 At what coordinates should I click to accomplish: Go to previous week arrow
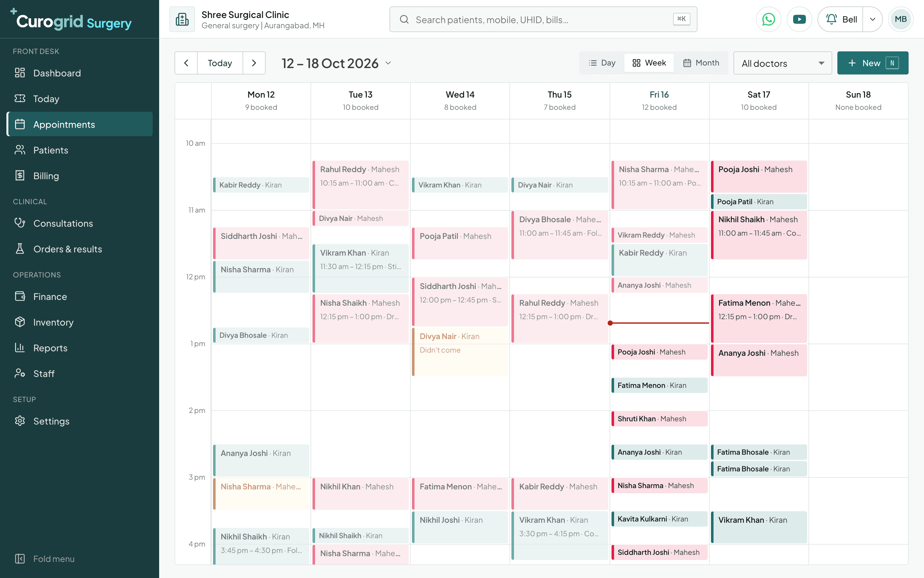click(x=186, y=63)
